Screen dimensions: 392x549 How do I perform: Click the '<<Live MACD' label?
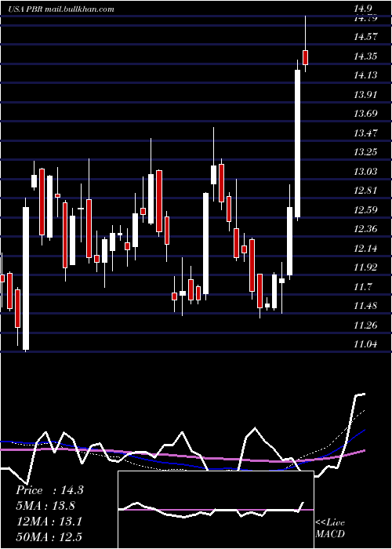(330, 529)
